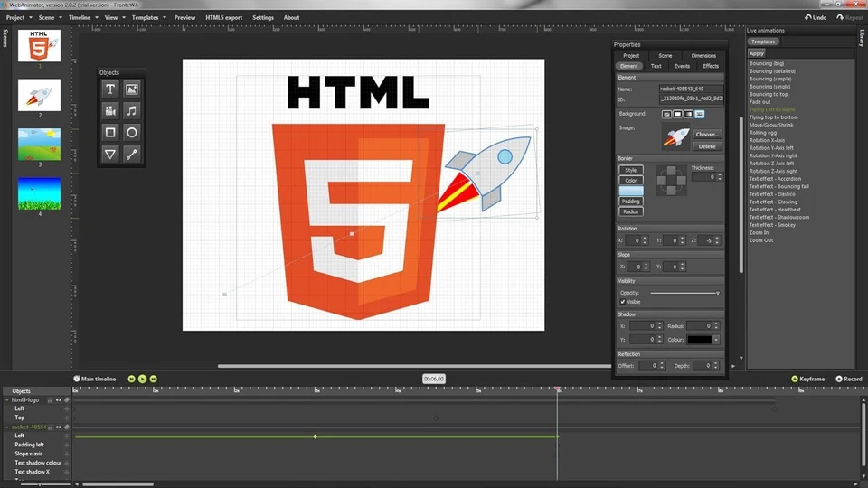Apply the selected live animation template
The height and width of the screenshot is (488, 868).
757,53
